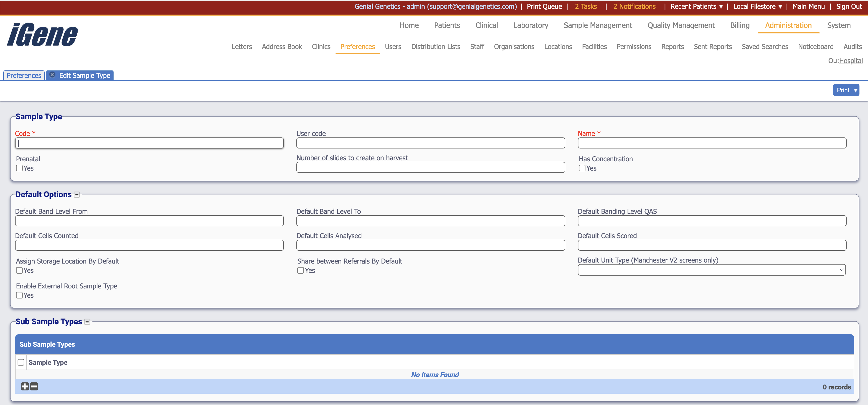Switch to the Preferences tab
This screenshot has width=868, height=405.
(23, 75)
